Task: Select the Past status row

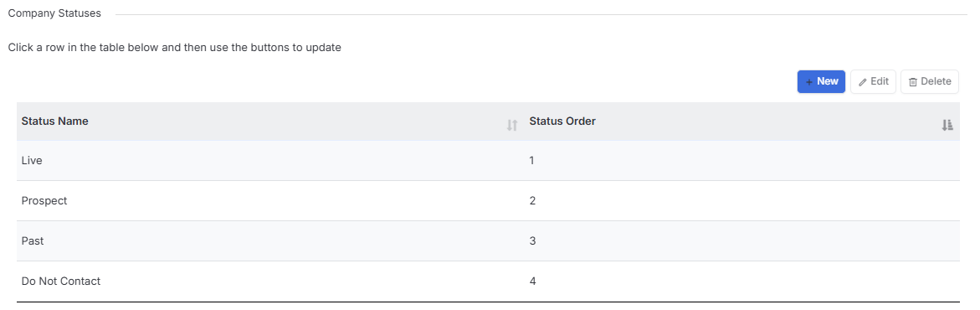Action: coord(488,241)
